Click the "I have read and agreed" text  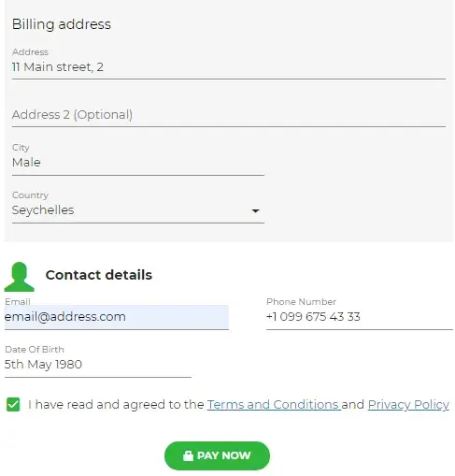pos(116,405)
